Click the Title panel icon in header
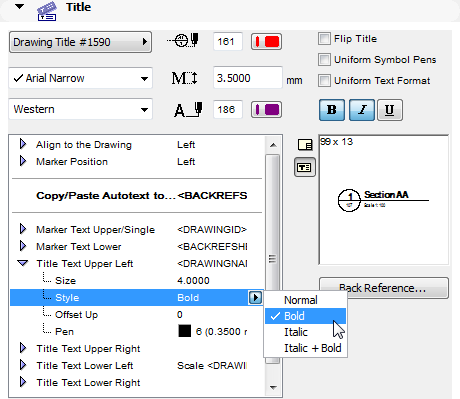Screen dimensions: 460x399 [x=46, y=11]
